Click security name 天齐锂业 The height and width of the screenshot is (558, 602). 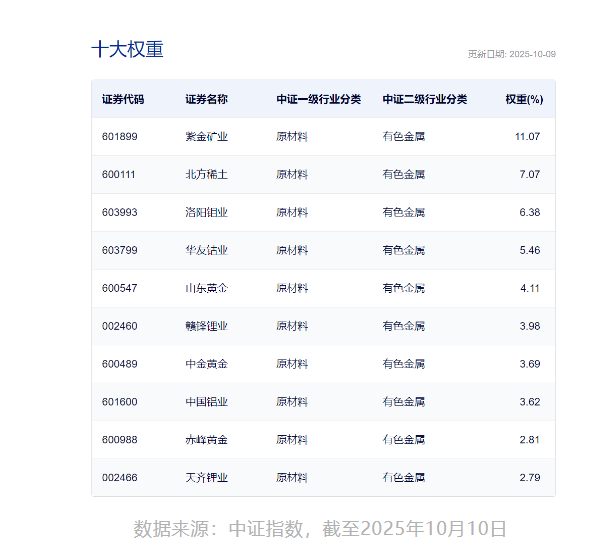click(207, 478)
